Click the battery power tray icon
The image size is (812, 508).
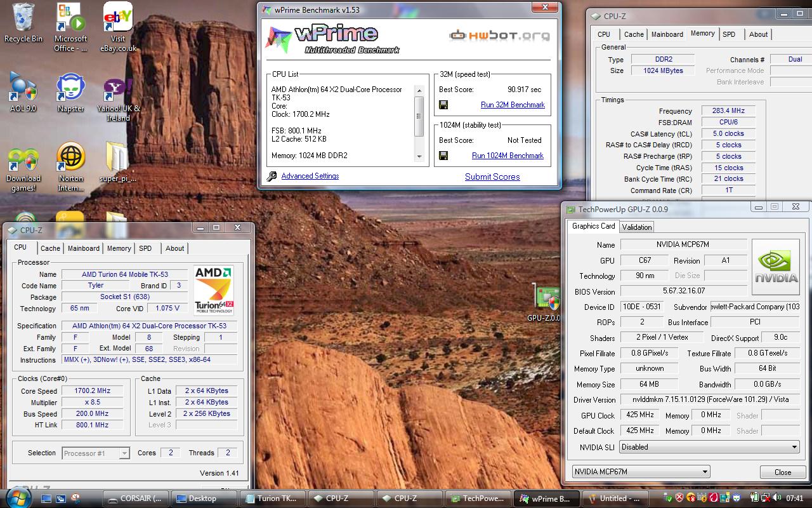click(755, 498)
